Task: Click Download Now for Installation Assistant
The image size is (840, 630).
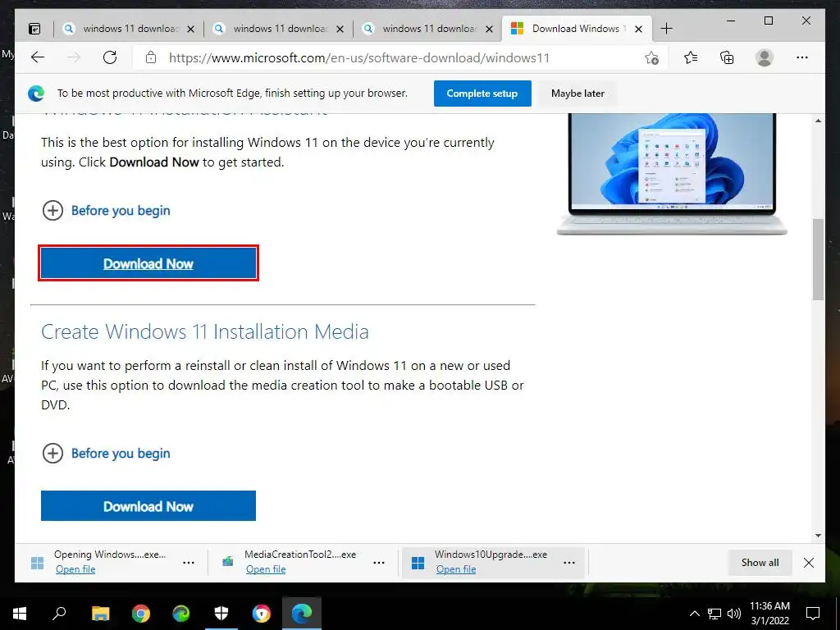Action: pos(148,263)
